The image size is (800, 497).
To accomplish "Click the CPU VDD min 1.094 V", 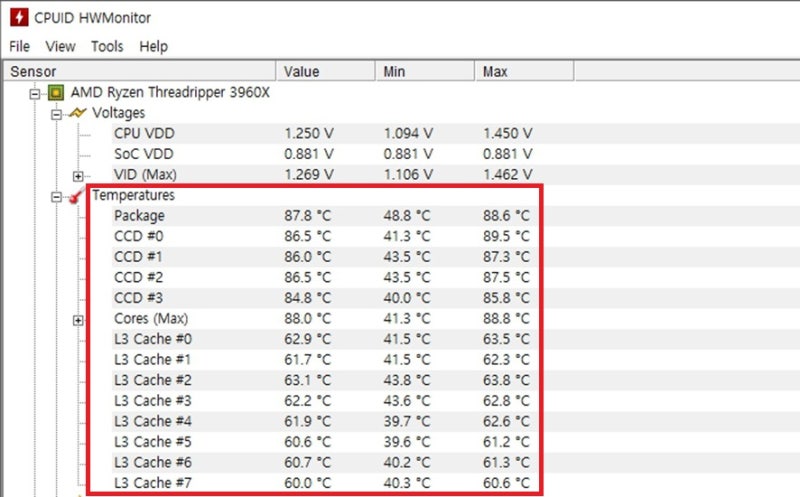I will (x=408, y=133).
